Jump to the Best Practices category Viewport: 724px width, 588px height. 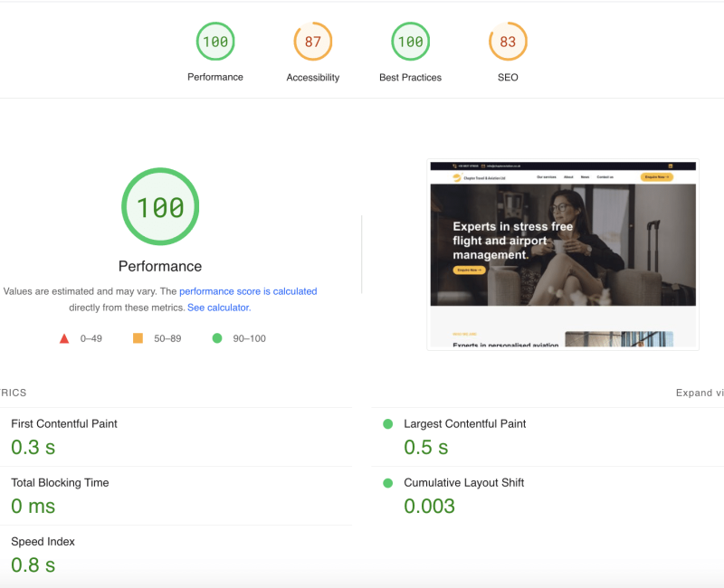click(x=410, y=42)
